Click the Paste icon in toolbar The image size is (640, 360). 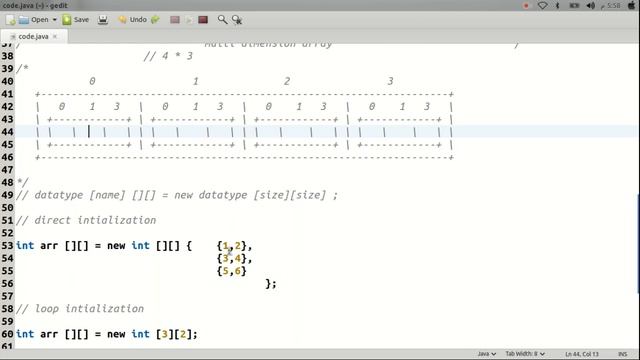click(203, 20)
